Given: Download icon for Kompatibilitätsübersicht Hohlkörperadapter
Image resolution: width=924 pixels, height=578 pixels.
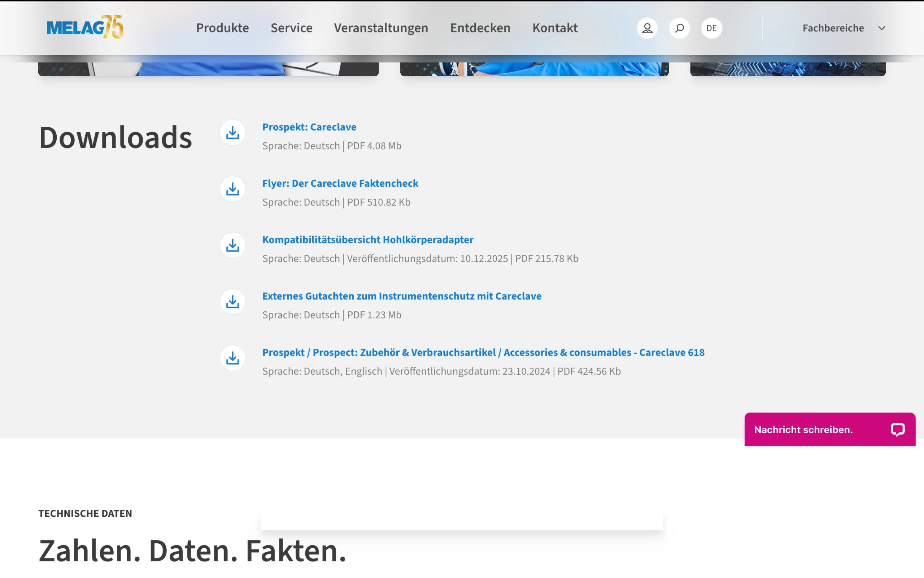Looking at the screenshot, I should point(232,245).
